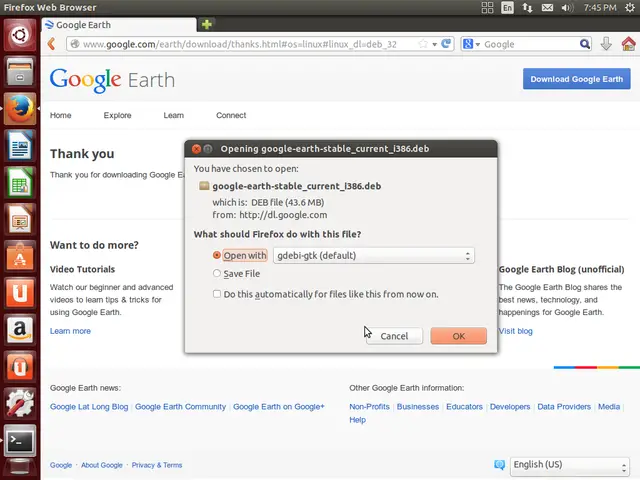Click the Firefox icon in the launcher
This screenshot has height=480, width=640.
click(20, 109)
